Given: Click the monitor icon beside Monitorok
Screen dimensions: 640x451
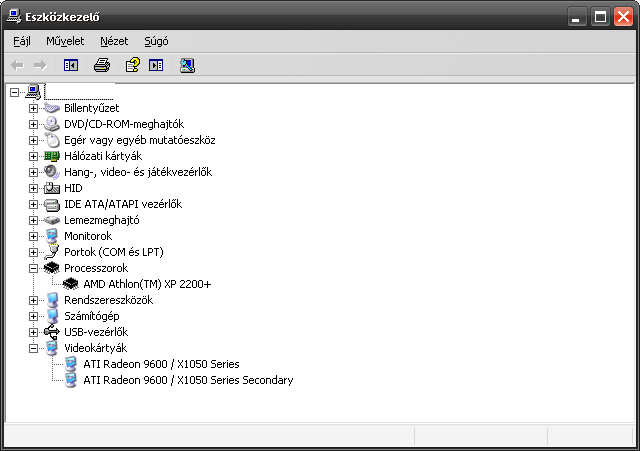Looking at the screenshot, I should pyautogui.click(x=52, y=236).
